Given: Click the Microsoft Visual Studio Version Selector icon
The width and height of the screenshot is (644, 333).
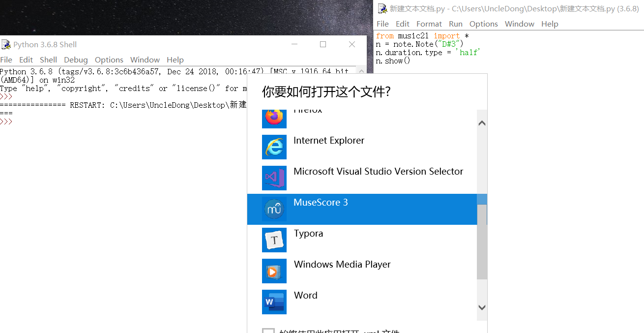Looking at the screenshot, I should click(274, 178).
